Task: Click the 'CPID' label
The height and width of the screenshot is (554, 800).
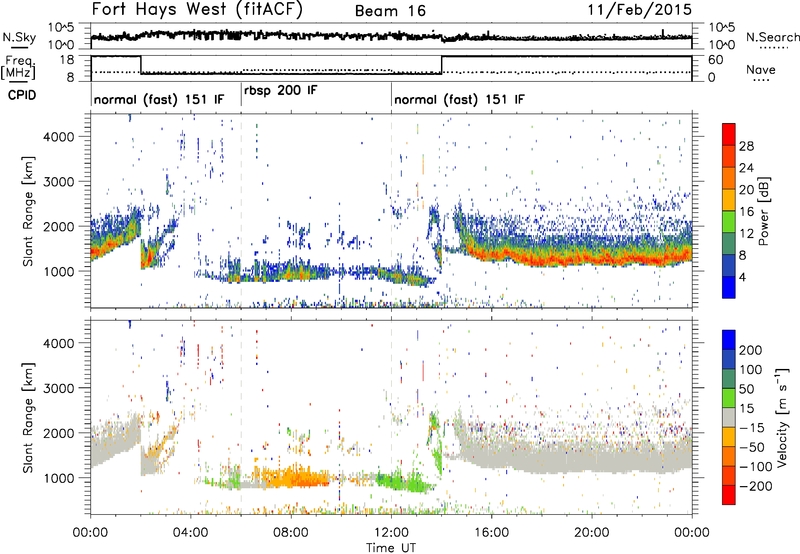Action: (22, 95)
